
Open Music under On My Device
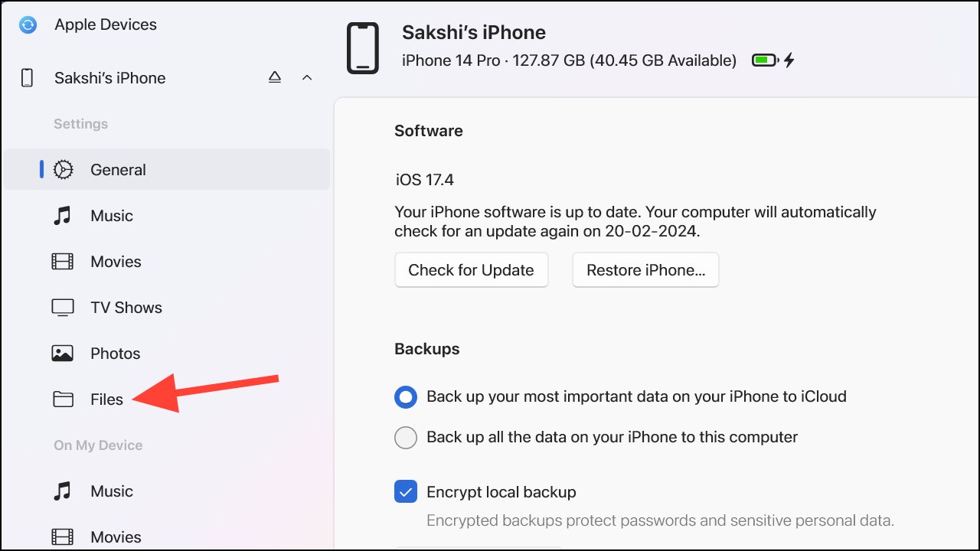[x=112, y=491]
